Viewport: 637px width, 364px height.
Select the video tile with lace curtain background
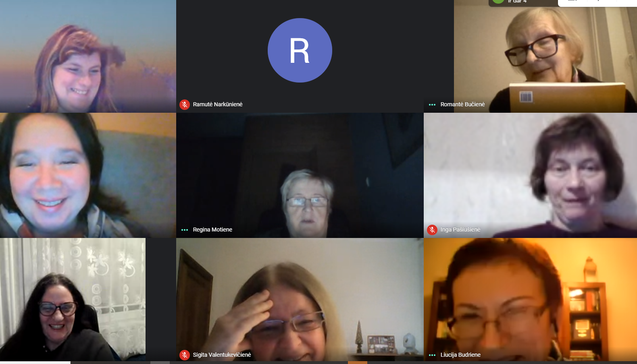(73, 299)
